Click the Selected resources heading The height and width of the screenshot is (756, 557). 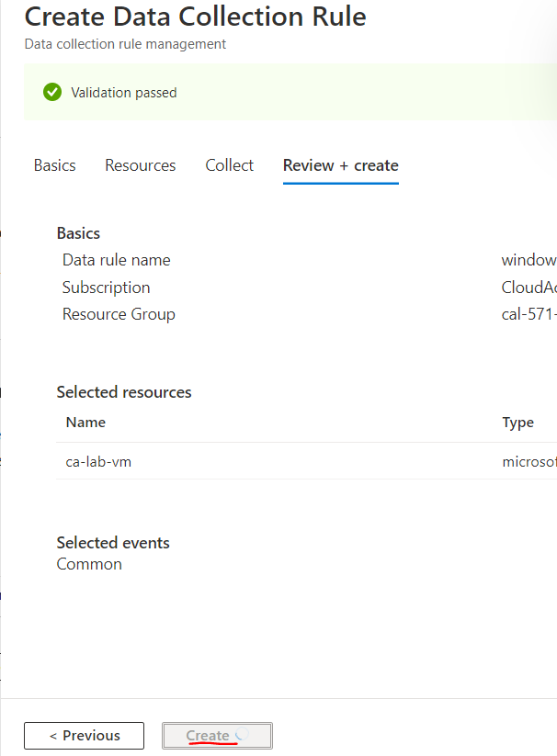point(124,392)
